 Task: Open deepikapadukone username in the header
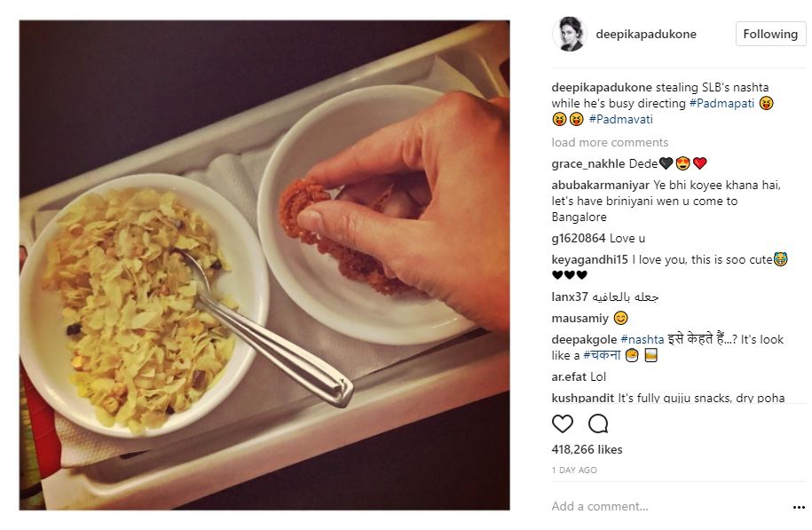click(646, 35)
